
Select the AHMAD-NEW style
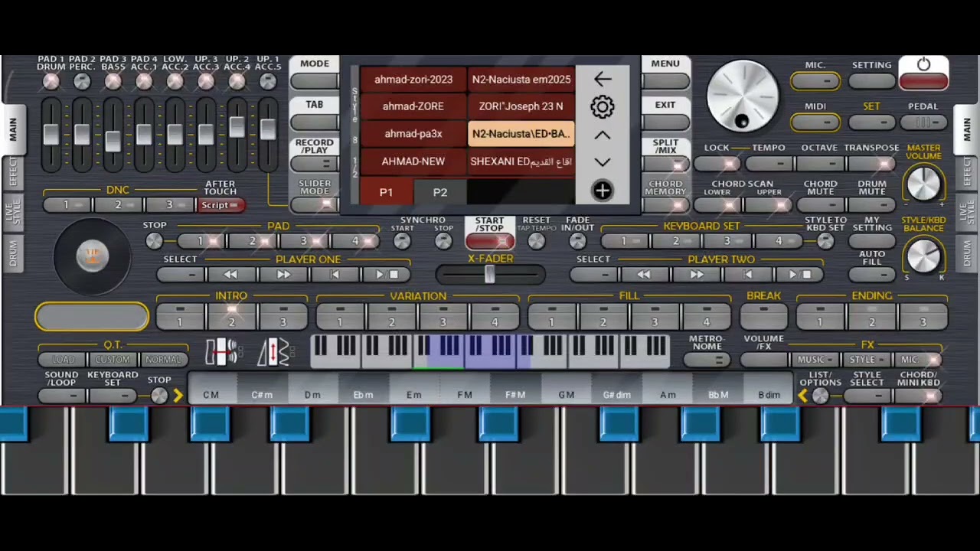pos(413,161)
